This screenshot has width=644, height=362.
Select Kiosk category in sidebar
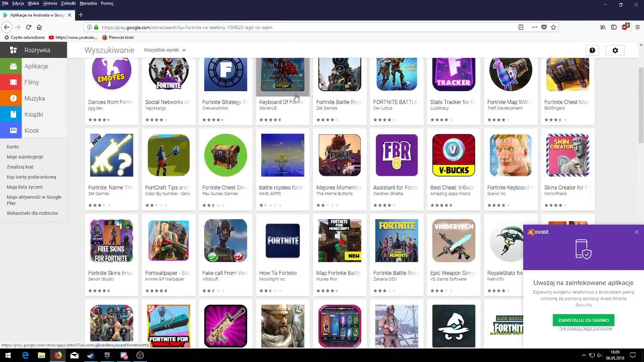[x=33, y=131]
